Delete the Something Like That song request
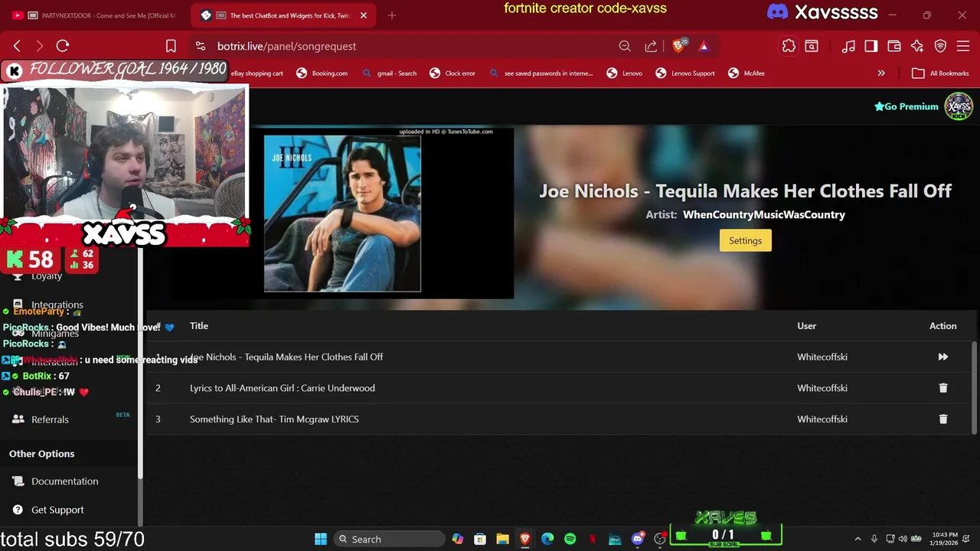Image resolution: width=980 pixels, height=551 pixels. click(942, 419)
